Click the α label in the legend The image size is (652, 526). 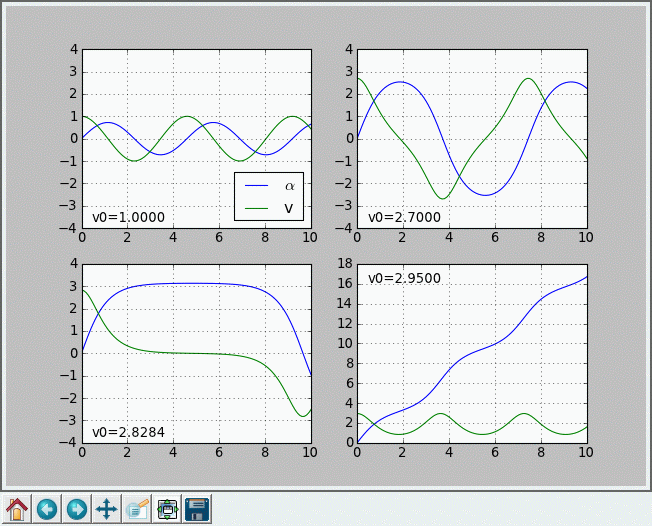coord(289,186)
